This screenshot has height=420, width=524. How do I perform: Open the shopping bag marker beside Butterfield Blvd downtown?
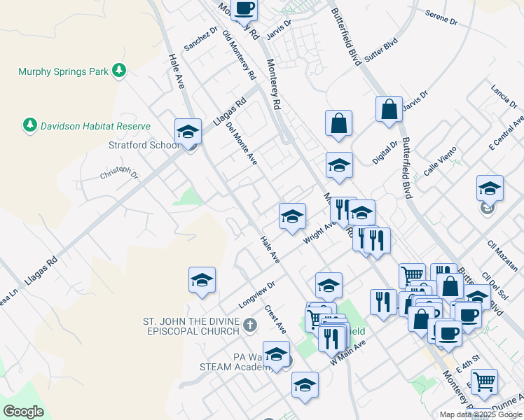pyautogui.click(x=450, y=287)
